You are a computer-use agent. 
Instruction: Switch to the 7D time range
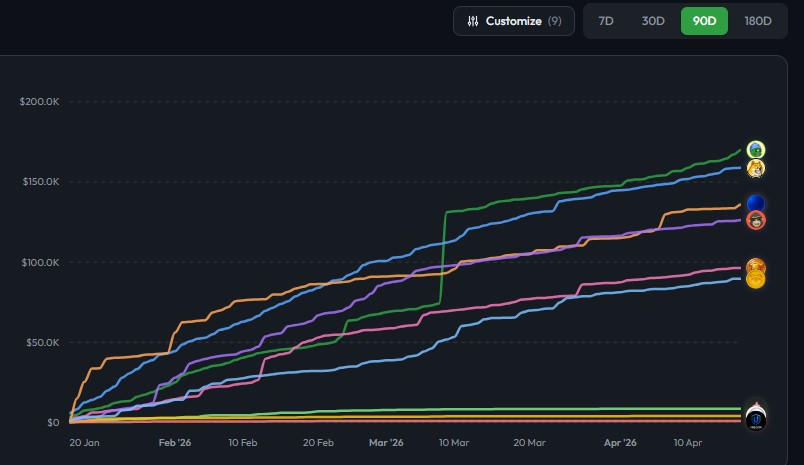coord(606,21)
